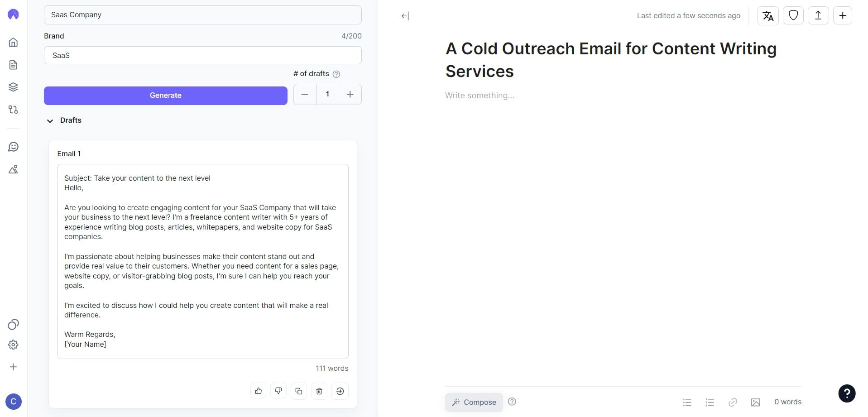868x417 pixels.
Task: Send Email 1 draft to the editor
Action: click(340, 391)
